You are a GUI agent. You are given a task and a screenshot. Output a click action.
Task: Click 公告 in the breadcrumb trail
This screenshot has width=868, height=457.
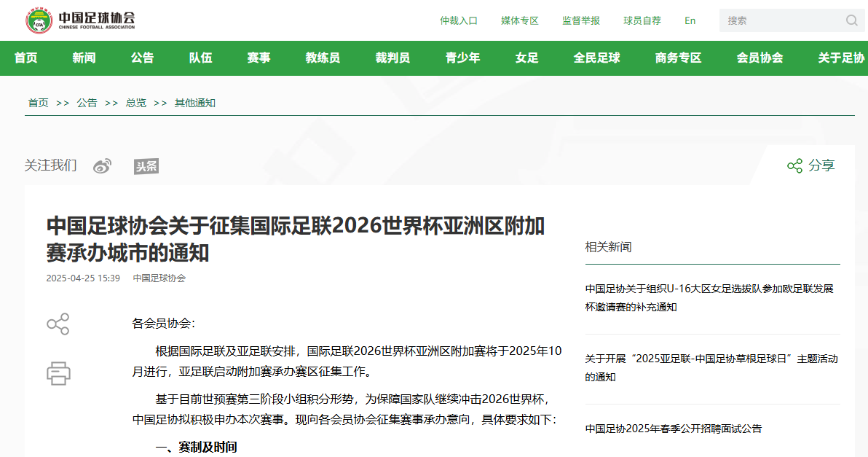[87, 103]
